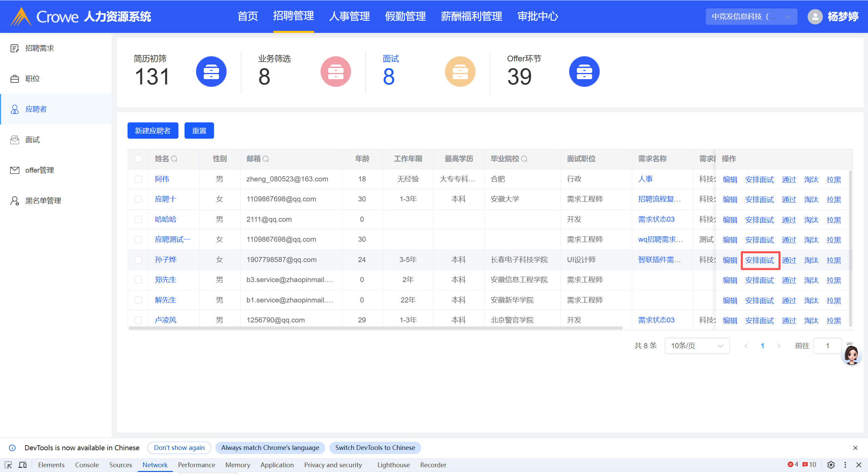
Task: Click the blue 简历初筛 round icon
Action: click(x=211, y=72)
